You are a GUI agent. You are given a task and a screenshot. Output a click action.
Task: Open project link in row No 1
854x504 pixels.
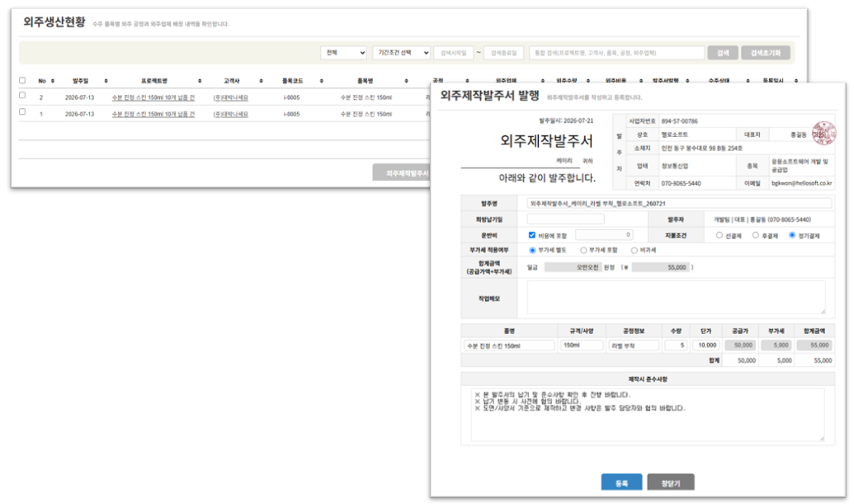(153, 114)
